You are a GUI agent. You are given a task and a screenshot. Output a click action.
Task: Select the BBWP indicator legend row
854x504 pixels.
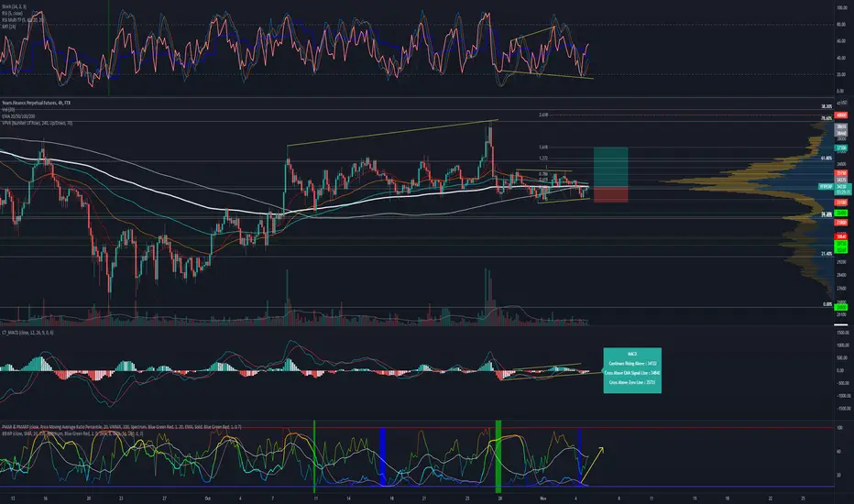pyautogui.click(x=73, y=434)
